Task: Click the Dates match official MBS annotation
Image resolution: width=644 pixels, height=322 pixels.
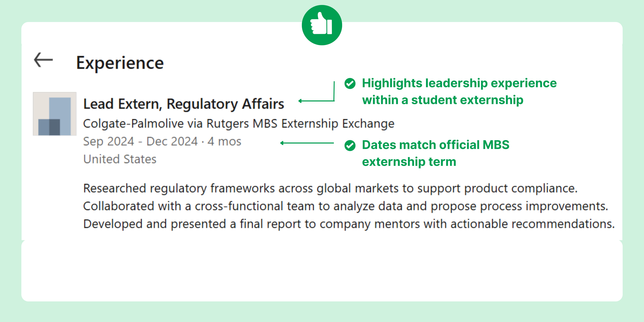Action: 435,145
